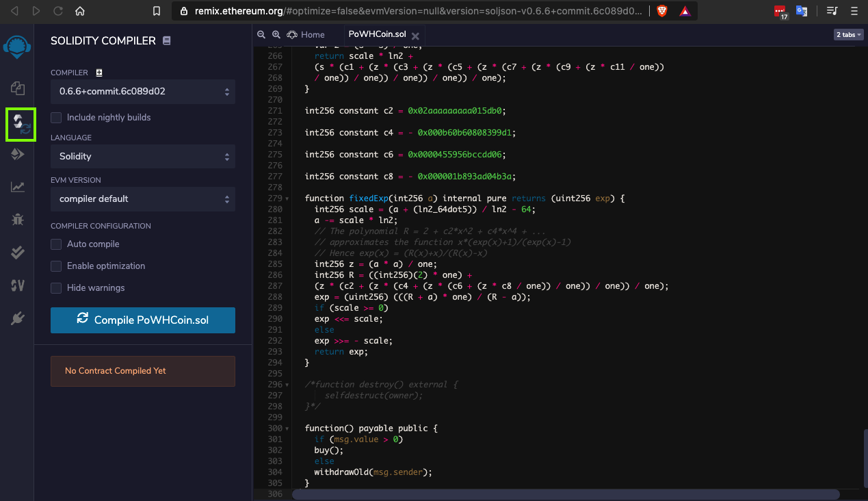Tick the Hide warnings checkbox
The width and height of the screenshot is (868, 501).
click(56, 288)
